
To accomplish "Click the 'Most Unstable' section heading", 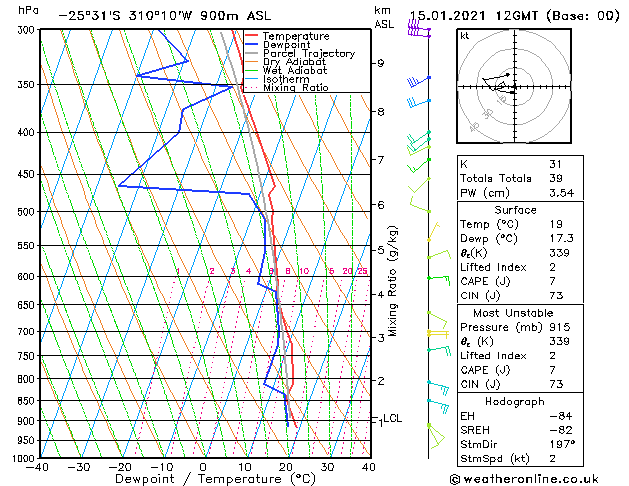I will point(513,313).
